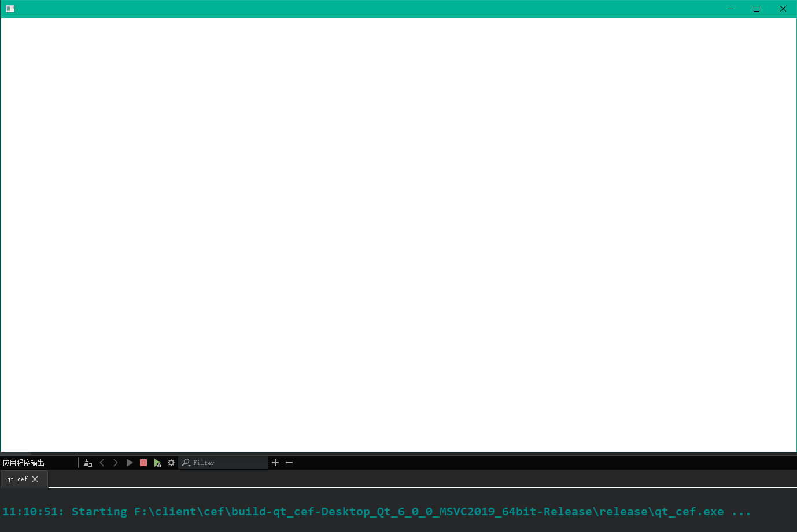Click the magnifier icon in the filter box
Image resolution: width=797 pixels, height=532 pixels.
click(x=186, y=462)
